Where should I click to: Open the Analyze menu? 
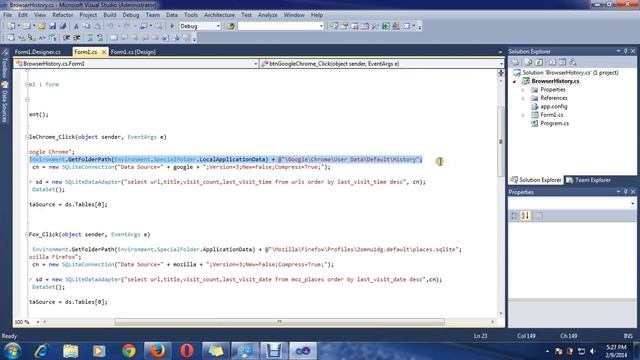point(267,15)
